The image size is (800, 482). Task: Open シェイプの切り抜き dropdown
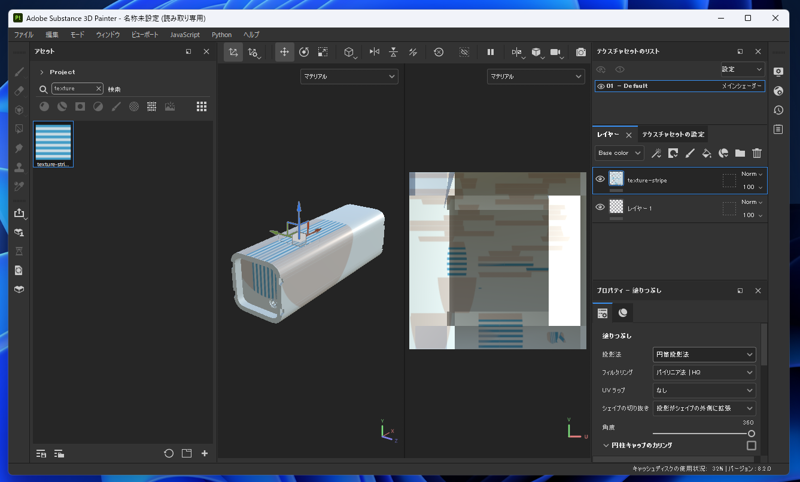pyautogui.click(x=704, y=408)
